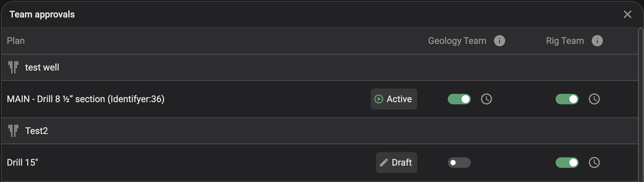Open the Rig Team info icon
The height and width of the screenshot is (182, 644).
597,41
